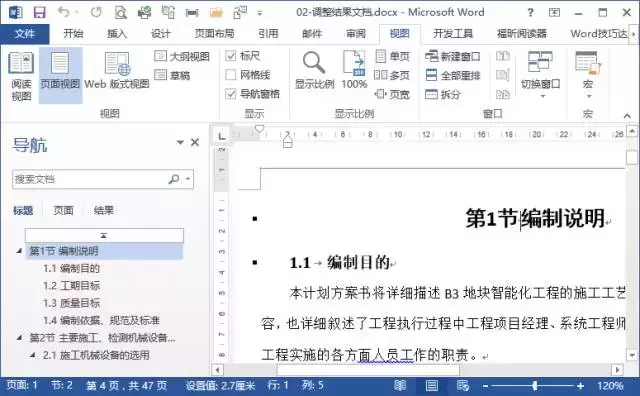This screenshot has width=640, height=396.
Task: Open the Switch Windows (切换窗口) dropdown
Action: [540, 74]
